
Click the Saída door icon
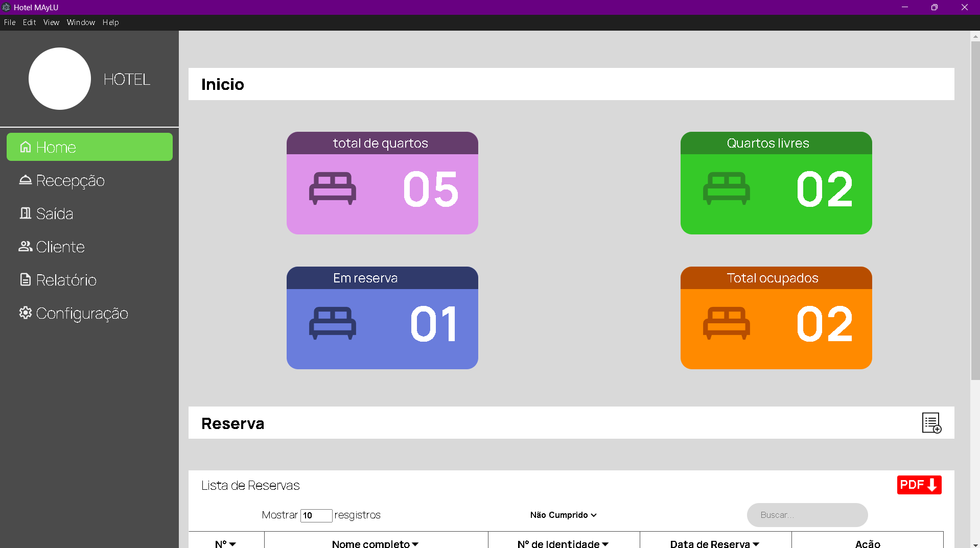click(x=26, y=213)
